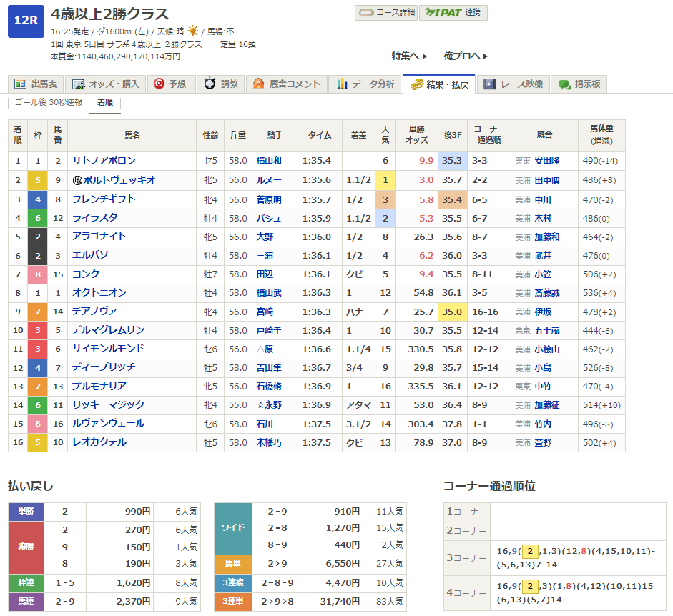The width and height of the screenshot is (673, 616).
Task: Open 厩舎コメント using its stable icon
Action: [x=258, y=84]
